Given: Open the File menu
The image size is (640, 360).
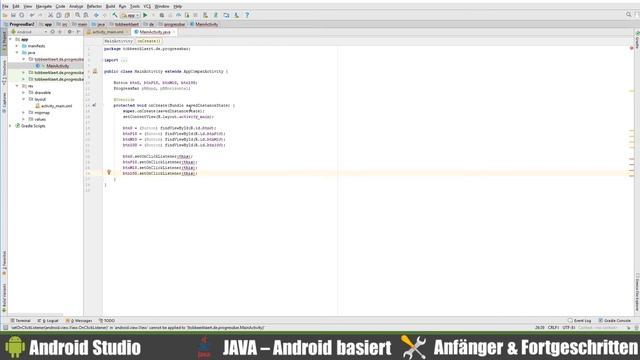Looking at the screenshot, I should (5, 7).
